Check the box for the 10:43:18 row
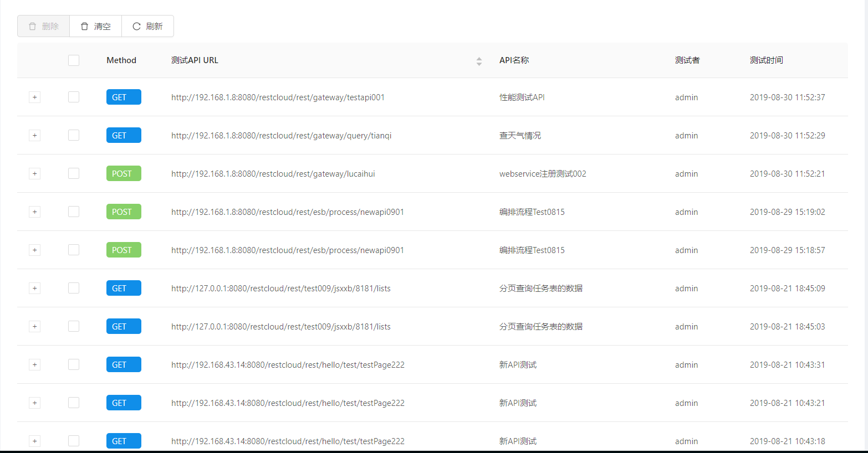Screen dimensions: 868x453 click(74, 441)
